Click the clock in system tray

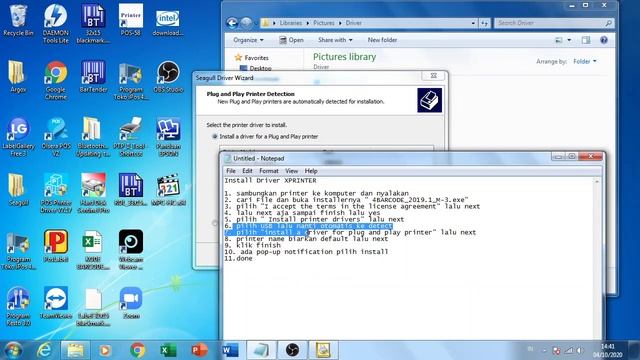[608, 351]
